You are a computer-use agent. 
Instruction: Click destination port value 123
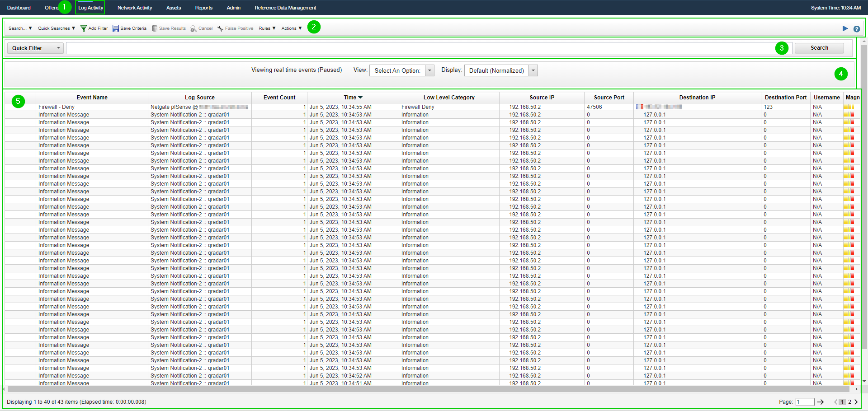coord(768,107)
